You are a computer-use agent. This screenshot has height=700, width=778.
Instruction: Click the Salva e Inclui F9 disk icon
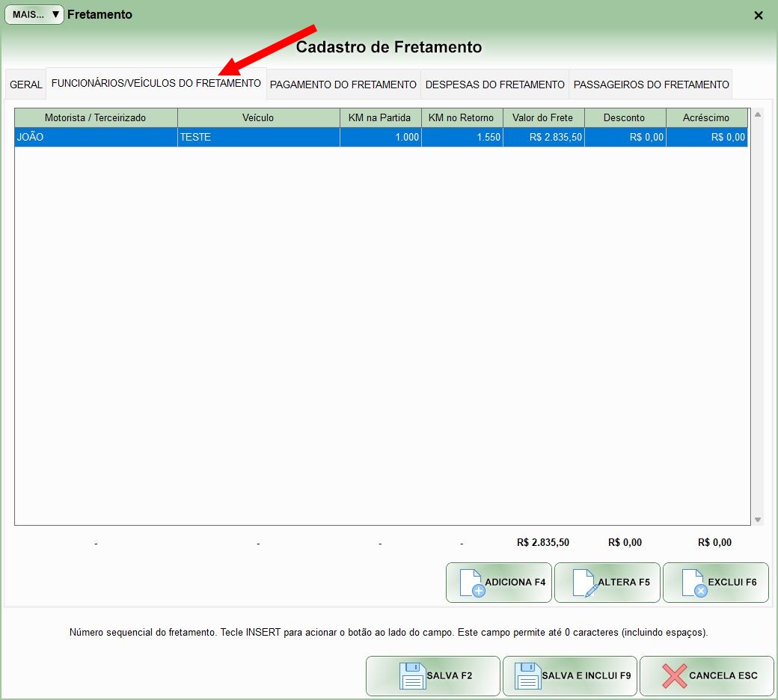pyautogui.click(x=527, y=675)
